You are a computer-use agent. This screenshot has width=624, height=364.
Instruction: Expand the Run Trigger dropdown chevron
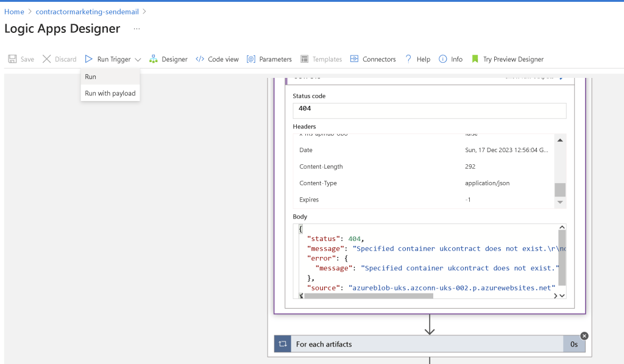138,60
